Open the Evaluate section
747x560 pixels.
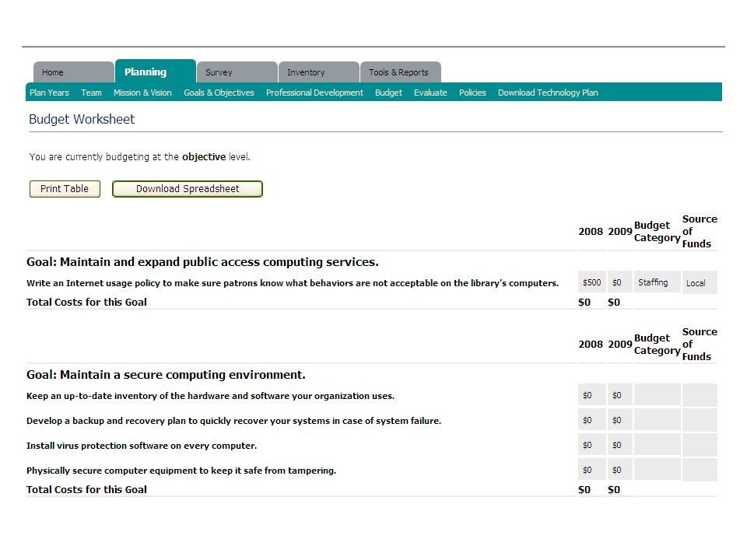tap(430, 93)
